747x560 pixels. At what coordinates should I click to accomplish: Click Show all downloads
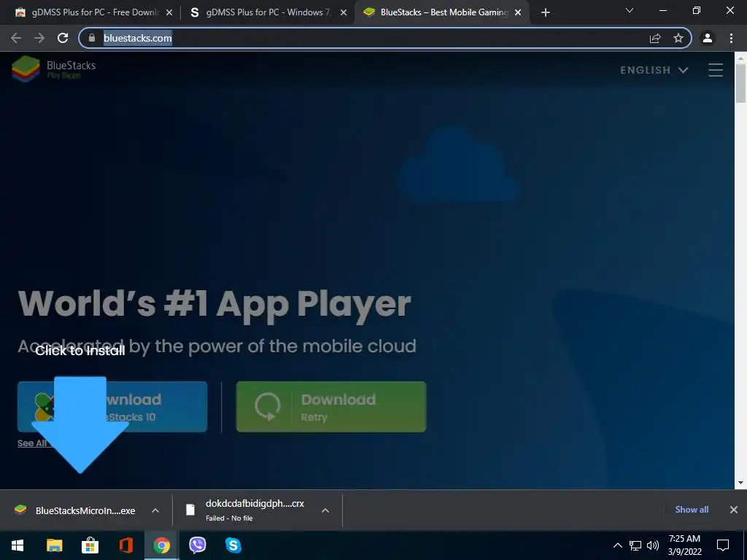click(x=692, y=510)
